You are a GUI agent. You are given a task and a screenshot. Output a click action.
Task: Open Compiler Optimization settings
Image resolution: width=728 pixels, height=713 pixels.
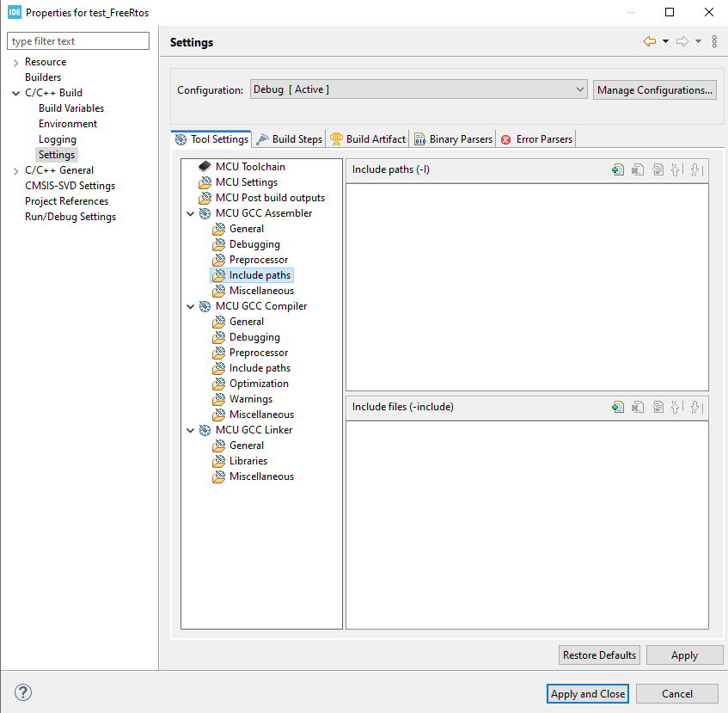251,384
